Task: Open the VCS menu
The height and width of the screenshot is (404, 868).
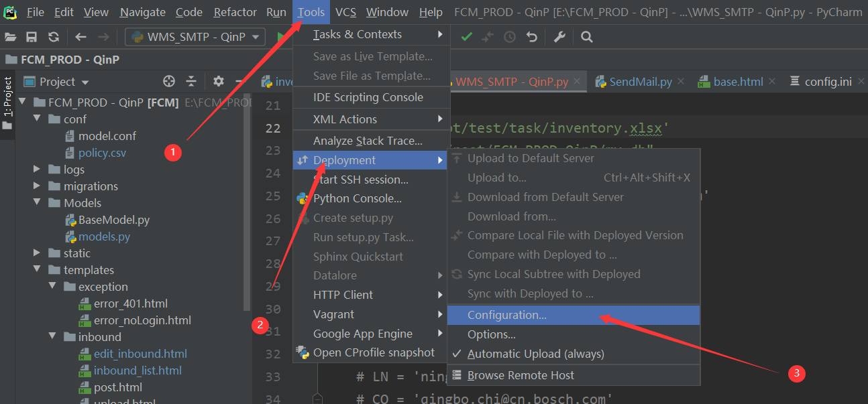Action: pyautogui.click(x=346, y=12)
